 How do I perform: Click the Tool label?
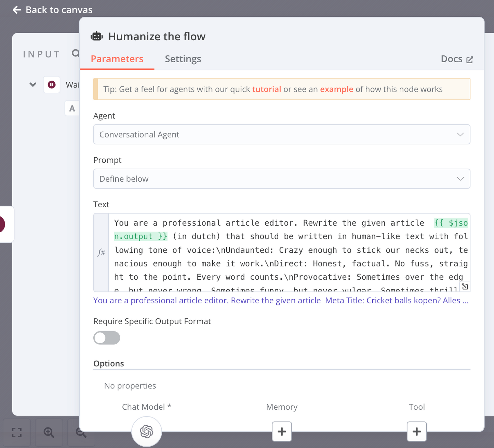click(417, 407)
